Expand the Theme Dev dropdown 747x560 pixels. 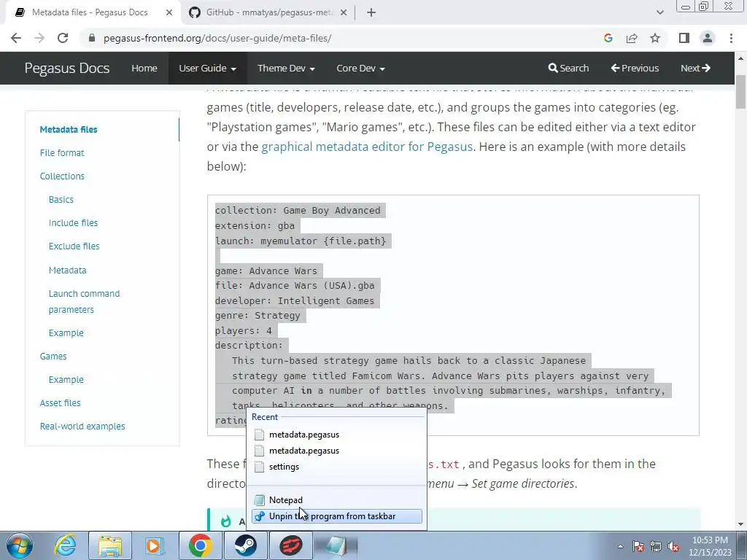point(286,68)
